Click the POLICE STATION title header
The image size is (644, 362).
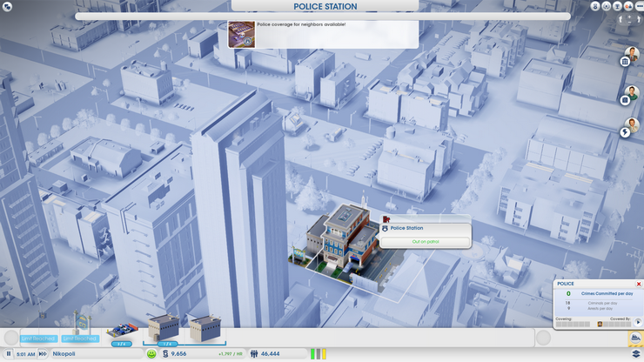[325, 7]
